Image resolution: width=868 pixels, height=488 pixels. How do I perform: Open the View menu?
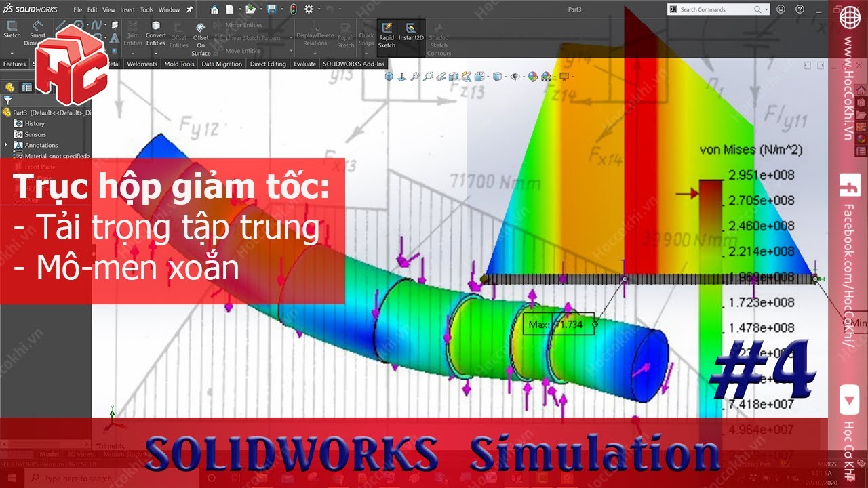point(108,10)
